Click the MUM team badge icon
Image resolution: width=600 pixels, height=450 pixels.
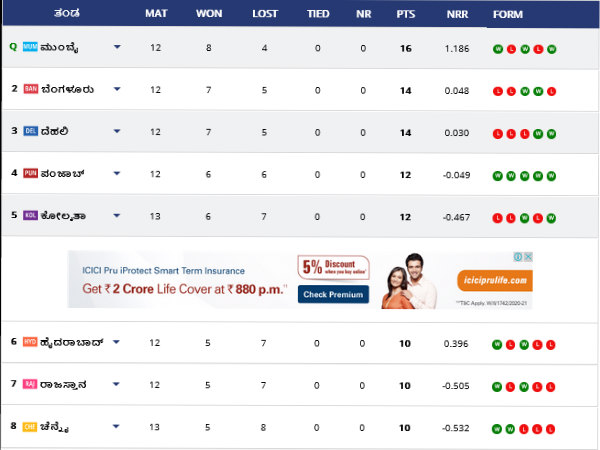pyautogui.click(x=30, y=47)
